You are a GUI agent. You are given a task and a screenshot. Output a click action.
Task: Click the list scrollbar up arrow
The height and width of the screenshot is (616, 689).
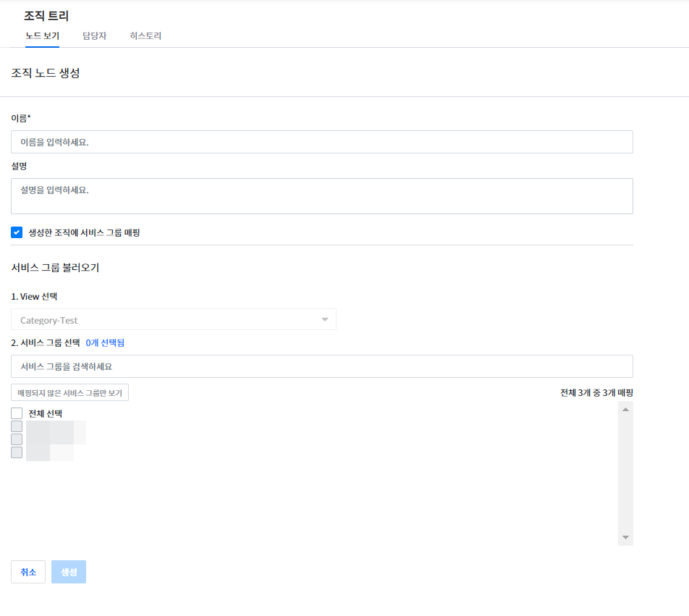point(625,409)
